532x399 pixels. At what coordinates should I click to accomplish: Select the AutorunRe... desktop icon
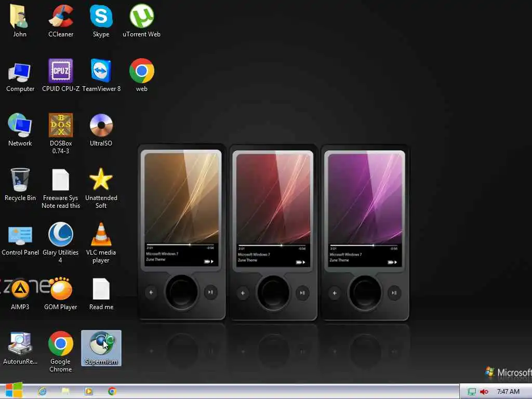tap(20, 349)
